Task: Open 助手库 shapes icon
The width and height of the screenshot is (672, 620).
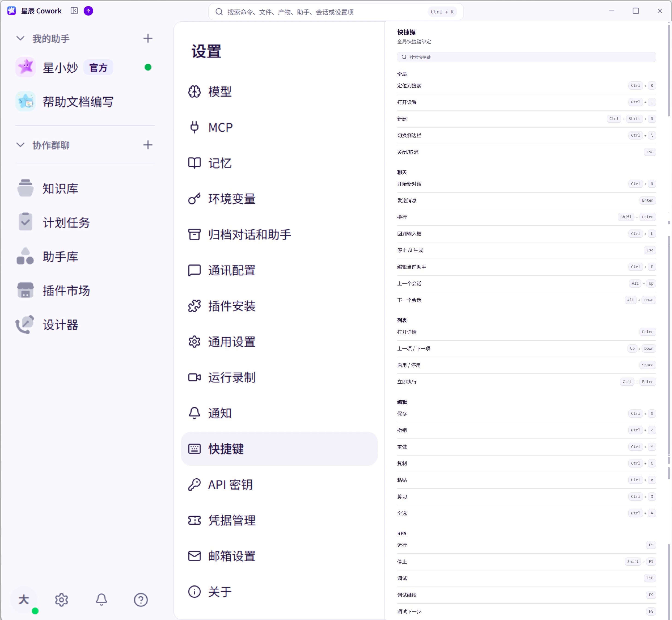Action: [26, 256]
